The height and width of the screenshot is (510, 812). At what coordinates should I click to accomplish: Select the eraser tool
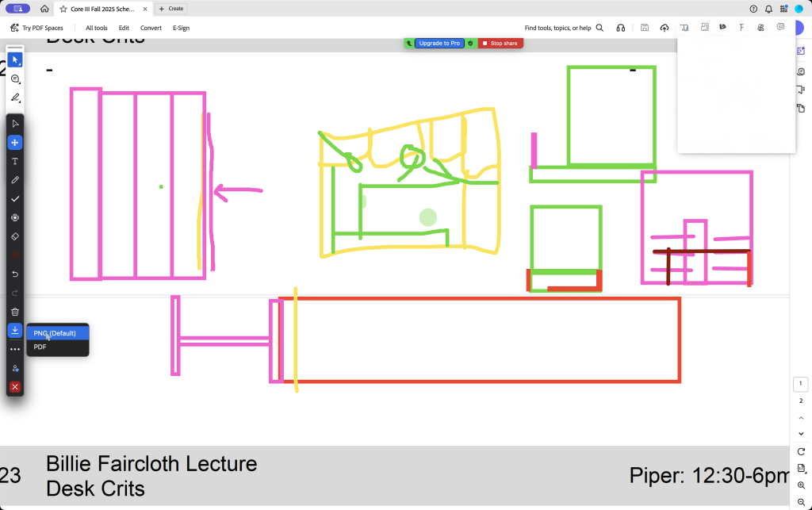pyautogui.click(x=15, y=236)
